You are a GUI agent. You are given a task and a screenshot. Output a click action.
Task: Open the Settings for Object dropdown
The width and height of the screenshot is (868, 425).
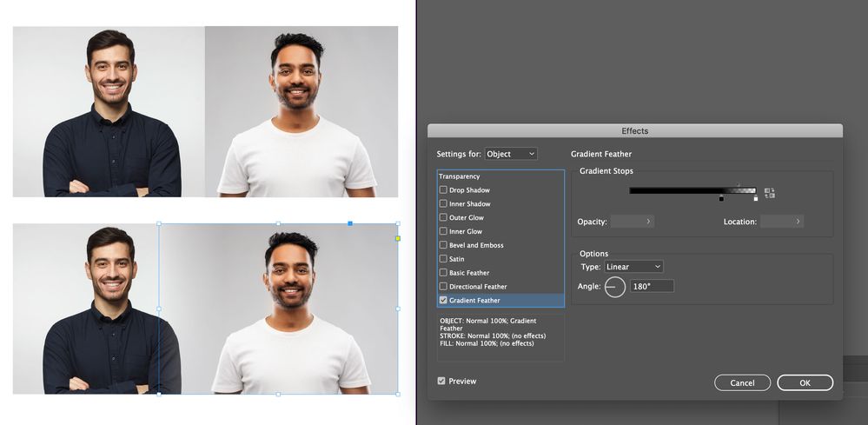(511, 154)
